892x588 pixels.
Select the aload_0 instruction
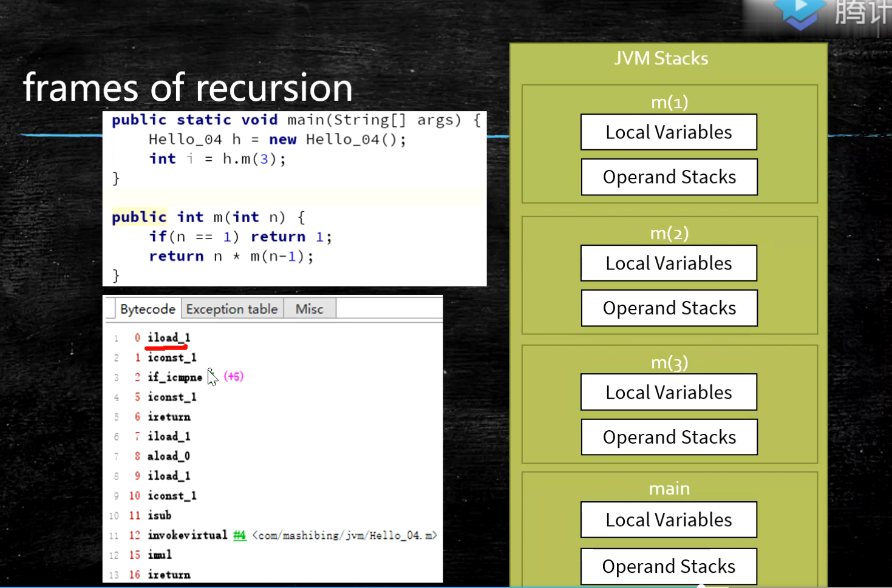click(x=169, y=456)
